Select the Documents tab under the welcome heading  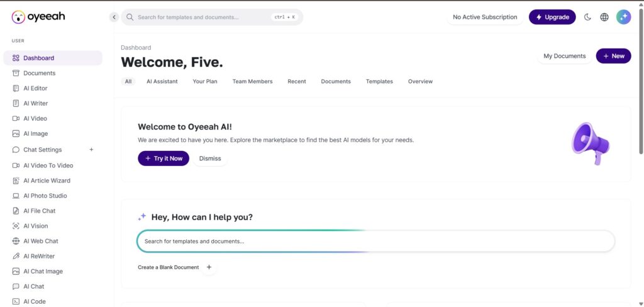point(336,81)
